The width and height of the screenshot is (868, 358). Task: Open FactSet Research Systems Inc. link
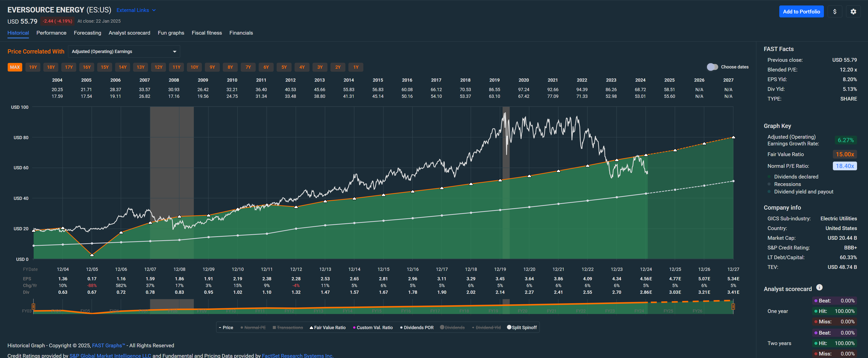tap(298, 355)
